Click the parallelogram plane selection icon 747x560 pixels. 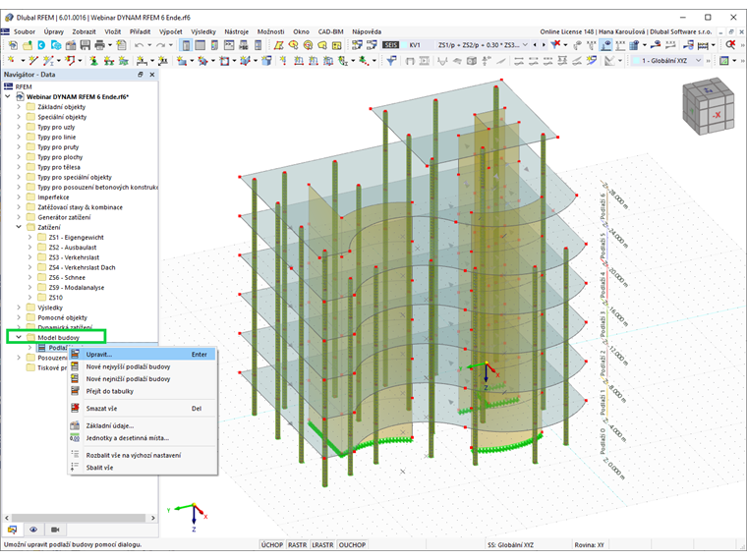click(x=279, y=45)
